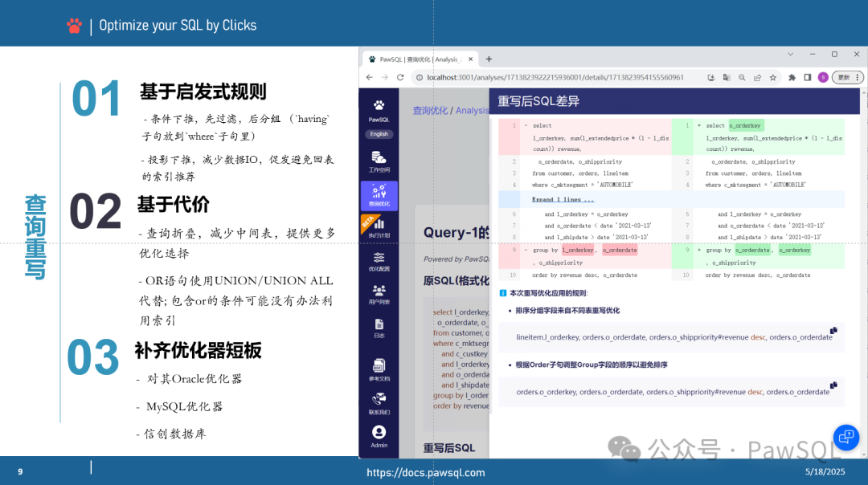Click the share page icon
This screenshot has height=485, width=868.
[x=757, y=77]
